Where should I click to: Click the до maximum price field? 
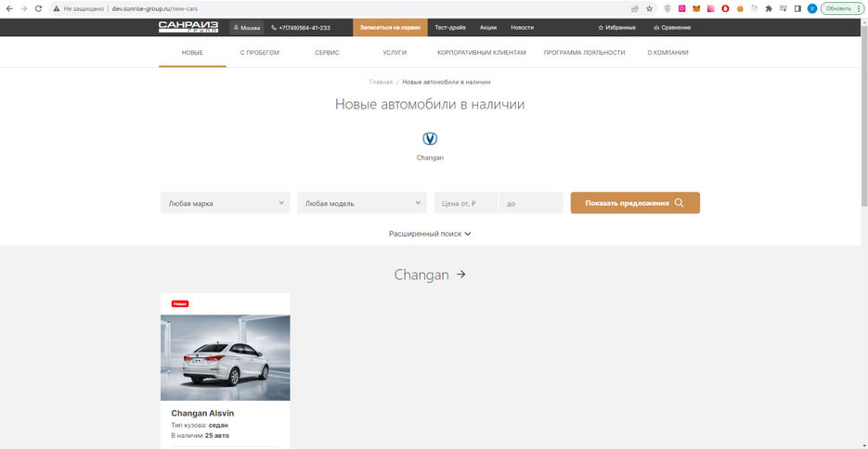[531, 203]
